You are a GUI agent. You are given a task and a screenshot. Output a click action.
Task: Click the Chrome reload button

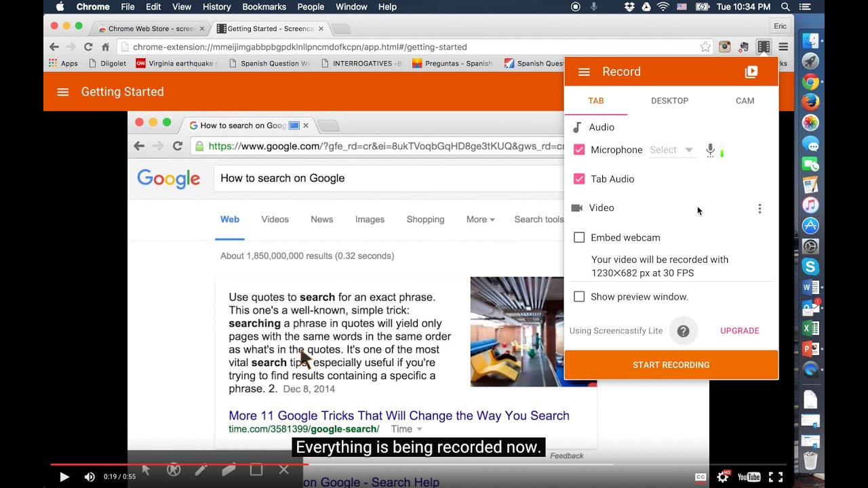88,47
